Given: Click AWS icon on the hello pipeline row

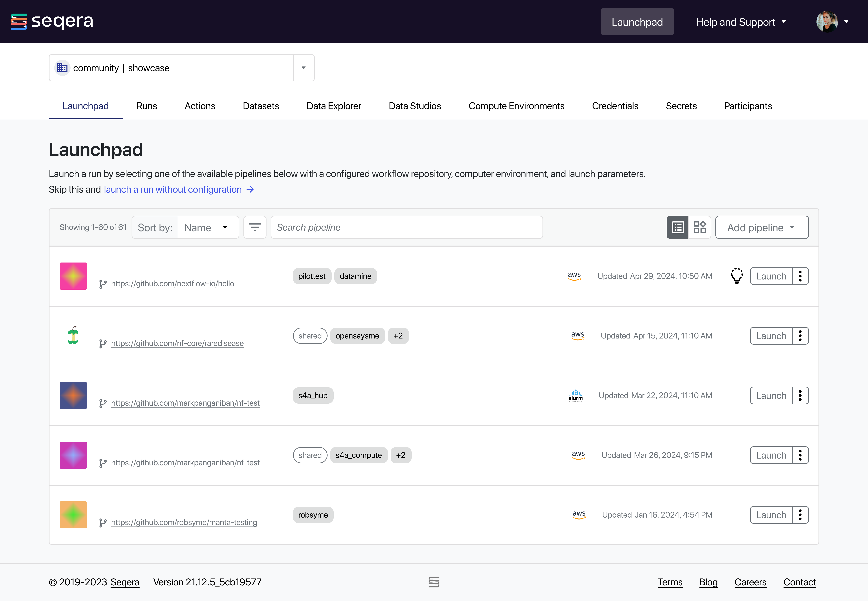Looking at the screenshot, I should click(x=574, y=276).
